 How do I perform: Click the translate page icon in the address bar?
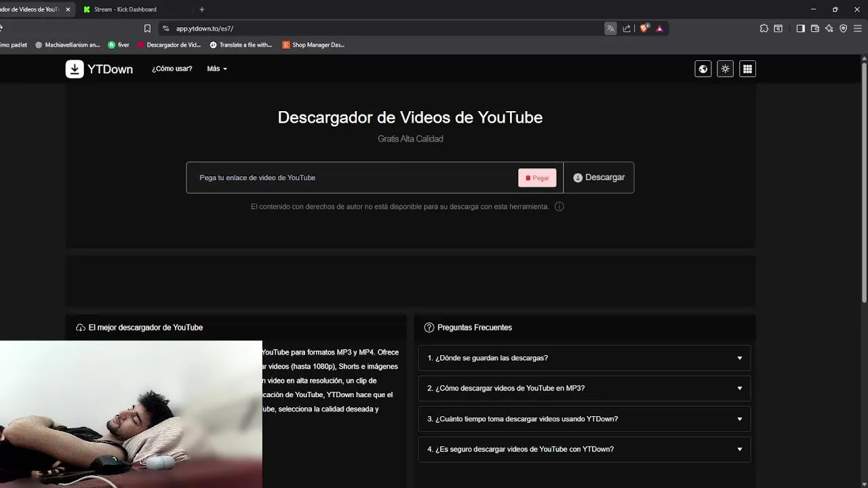(x=610, y=28)
